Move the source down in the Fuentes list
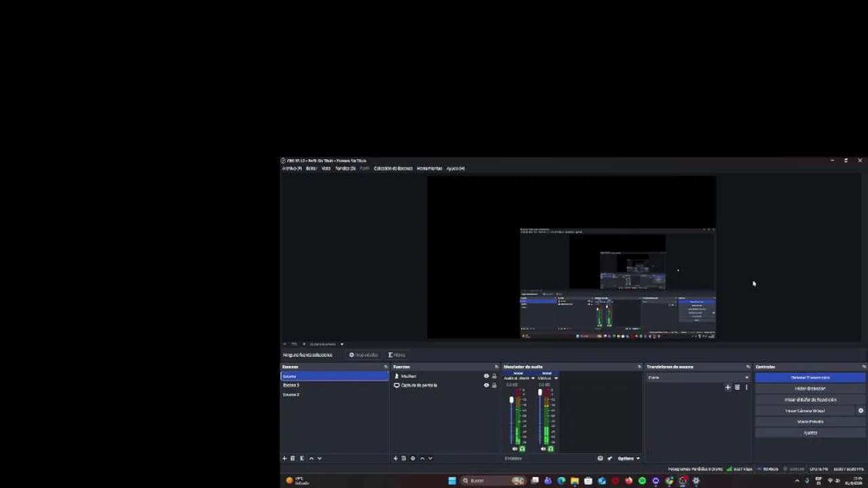The height and width of the screenshot is (488, 868). click(430, 458)
